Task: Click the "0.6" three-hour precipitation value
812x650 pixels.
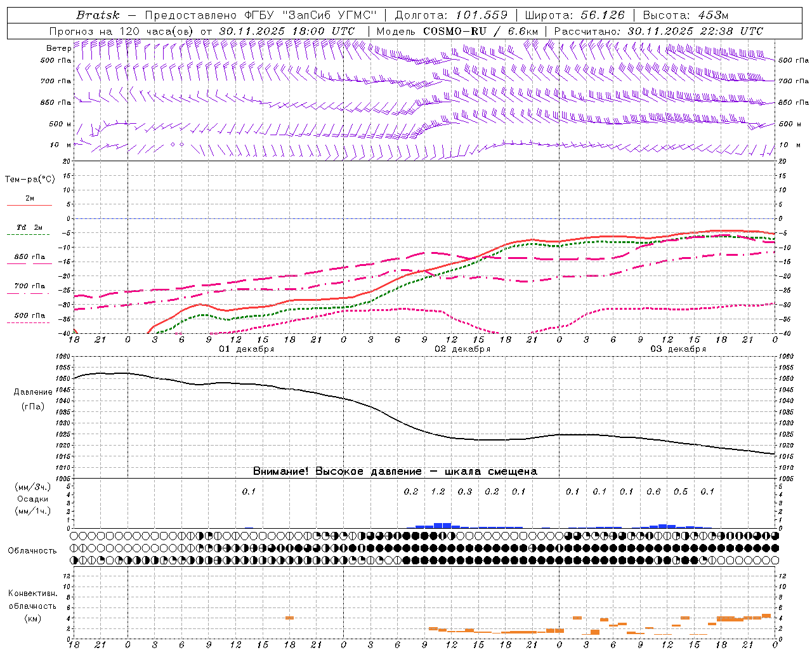Action: [653, 491]
